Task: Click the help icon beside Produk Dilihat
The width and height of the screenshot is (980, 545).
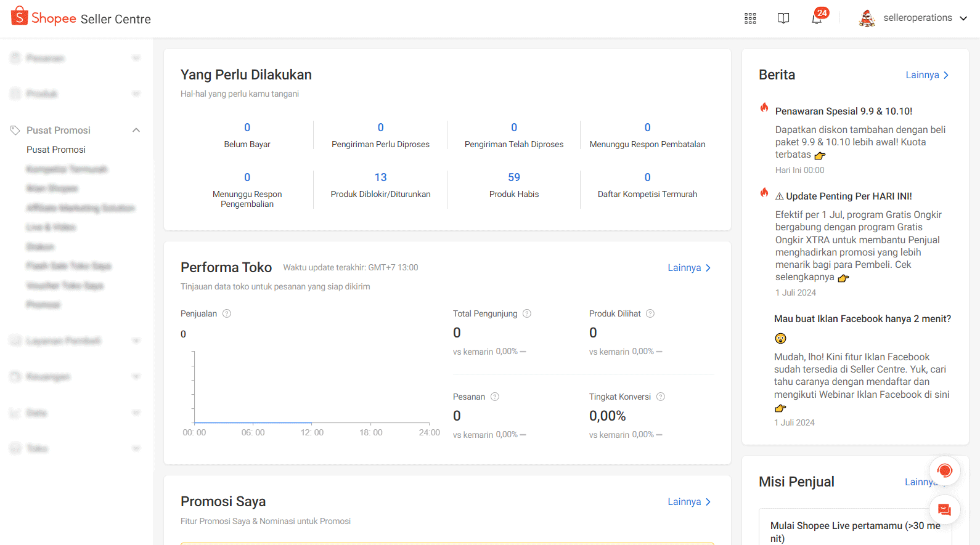Action: pos(650,313)
